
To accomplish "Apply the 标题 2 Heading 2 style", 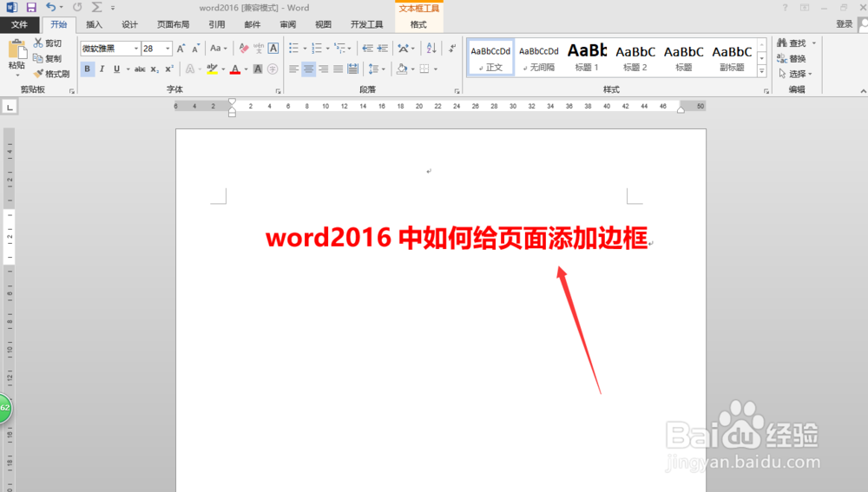I will tap(635, 57).
